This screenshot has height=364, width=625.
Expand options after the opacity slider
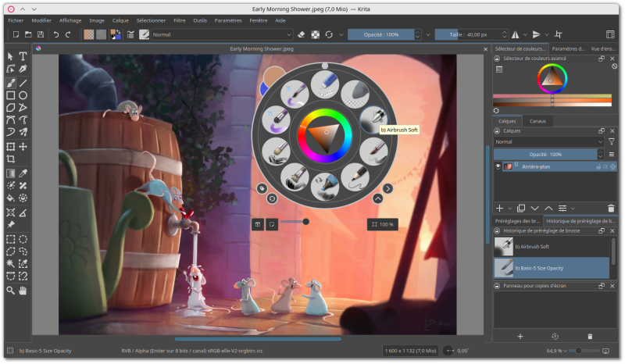click(x=428, y=34)
